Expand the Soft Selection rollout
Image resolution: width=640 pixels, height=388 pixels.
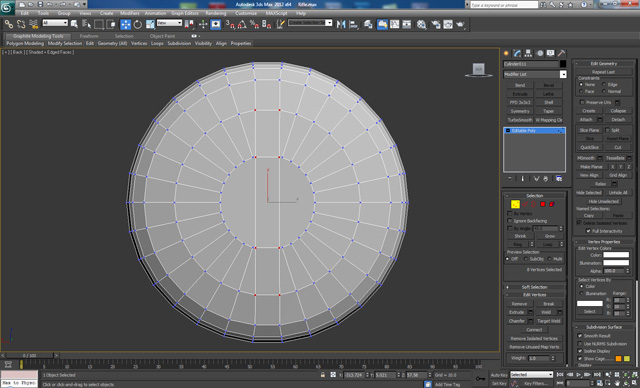(x=535, y=287)
